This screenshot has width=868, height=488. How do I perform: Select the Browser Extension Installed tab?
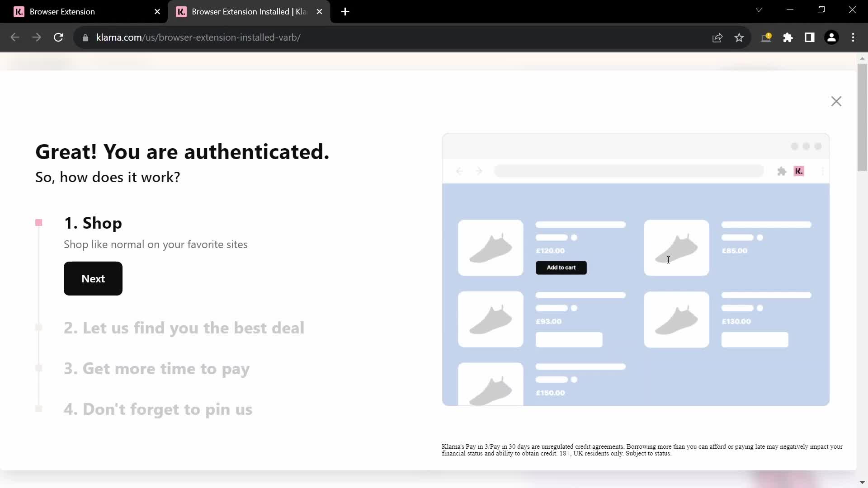249,12
